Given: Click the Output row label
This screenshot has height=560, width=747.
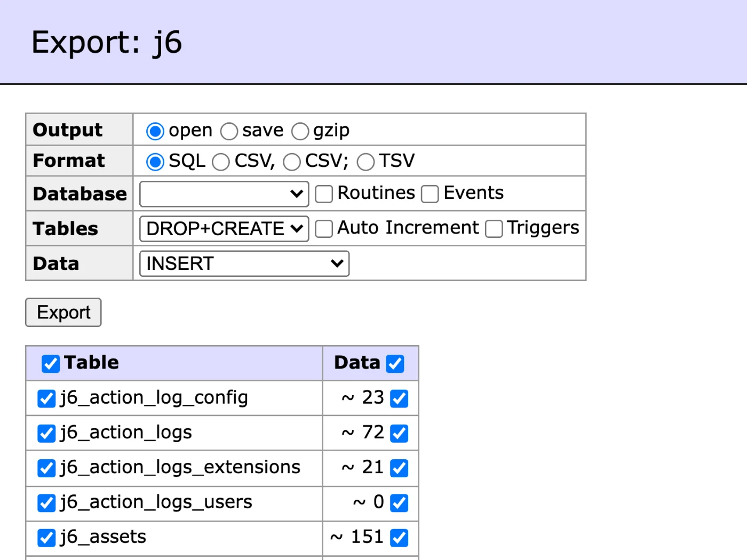Looking at the screenshot, I should 68,130.
